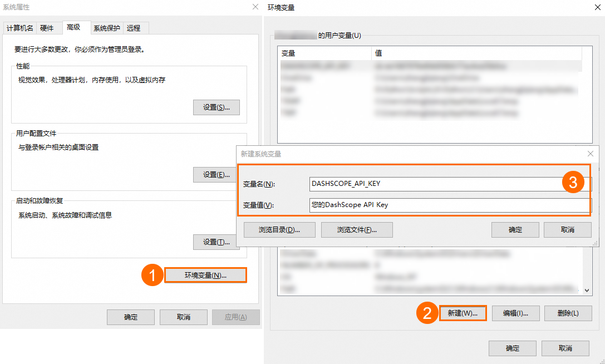Click 新建(W) for system variables

(x=463, y=313)
